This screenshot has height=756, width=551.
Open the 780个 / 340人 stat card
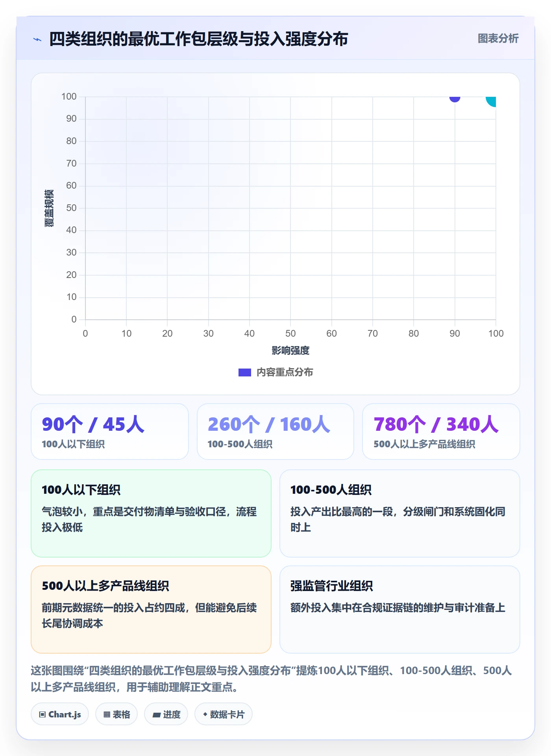tap(441, 432)
